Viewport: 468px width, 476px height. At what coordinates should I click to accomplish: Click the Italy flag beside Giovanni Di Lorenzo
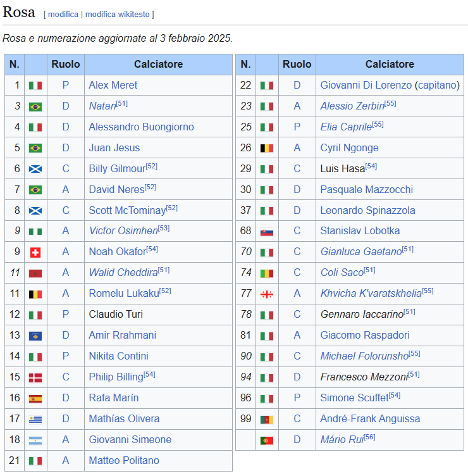pyautogui.click(x=267, y=86)
